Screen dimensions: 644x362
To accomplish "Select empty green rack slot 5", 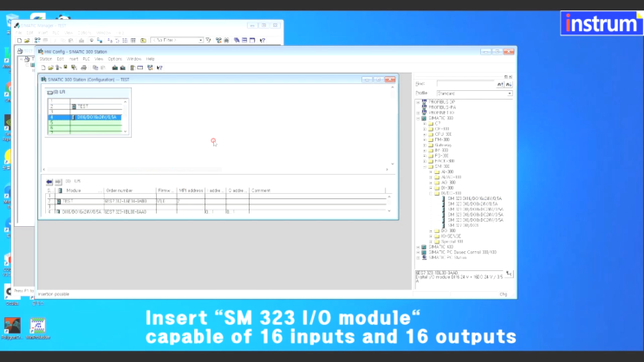I will pyautogui.click(x=85, y=122).
